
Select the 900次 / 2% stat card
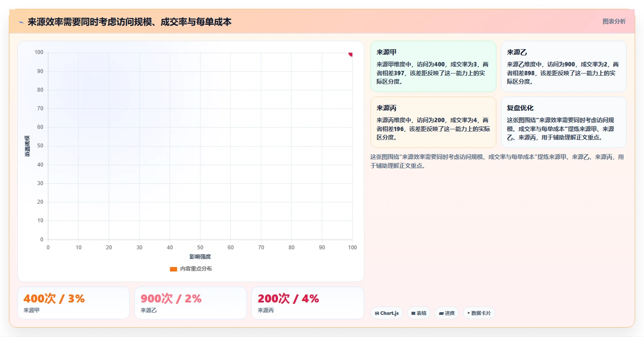point(191,303)
